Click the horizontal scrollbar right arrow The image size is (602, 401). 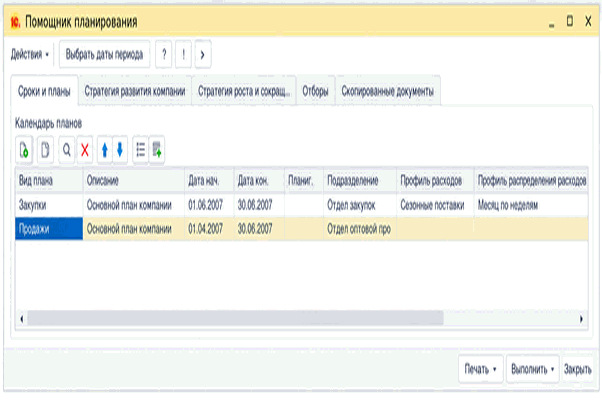(581, 318)
